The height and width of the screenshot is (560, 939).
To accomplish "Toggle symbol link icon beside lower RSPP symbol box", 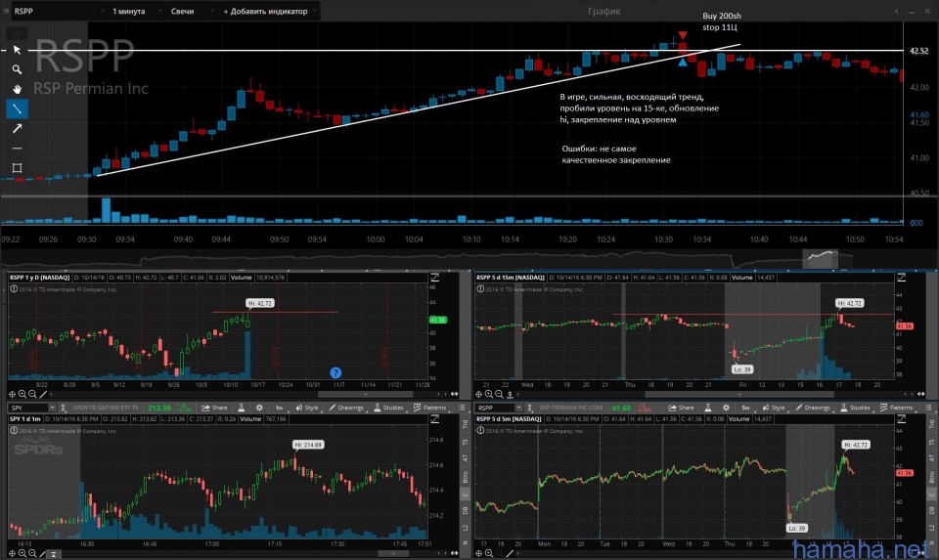I will tap(529, 408).
